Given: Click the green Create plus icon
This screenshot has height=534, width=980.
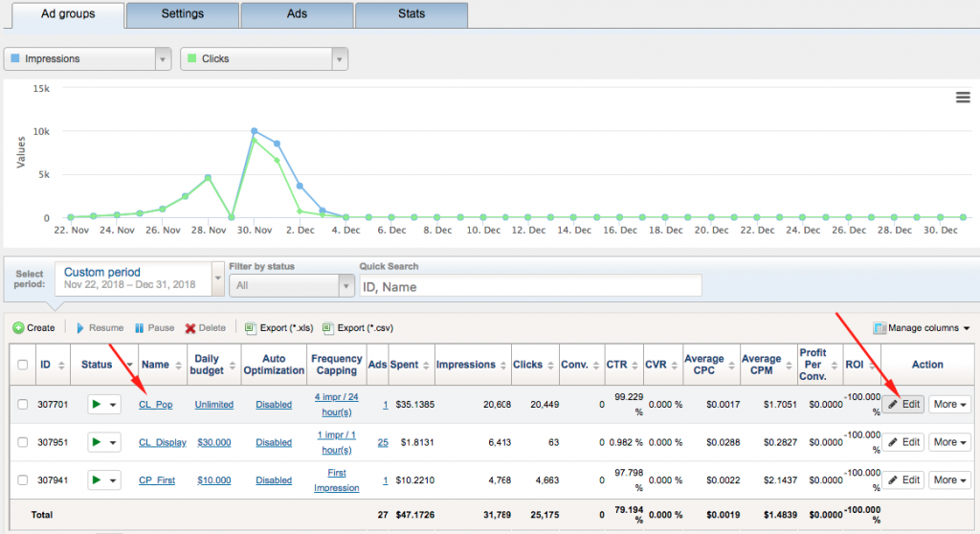Looking at the screenshot, I should (18, 328).
